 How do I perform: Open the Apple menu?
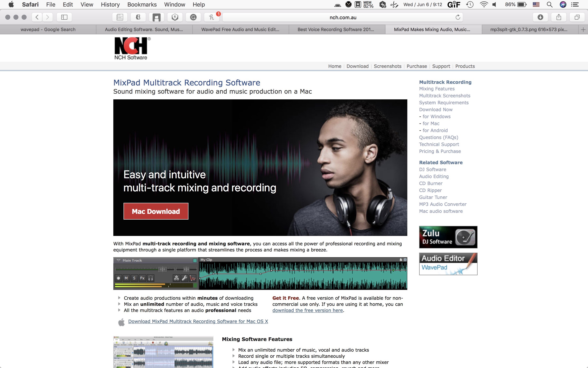pos(11,4)
